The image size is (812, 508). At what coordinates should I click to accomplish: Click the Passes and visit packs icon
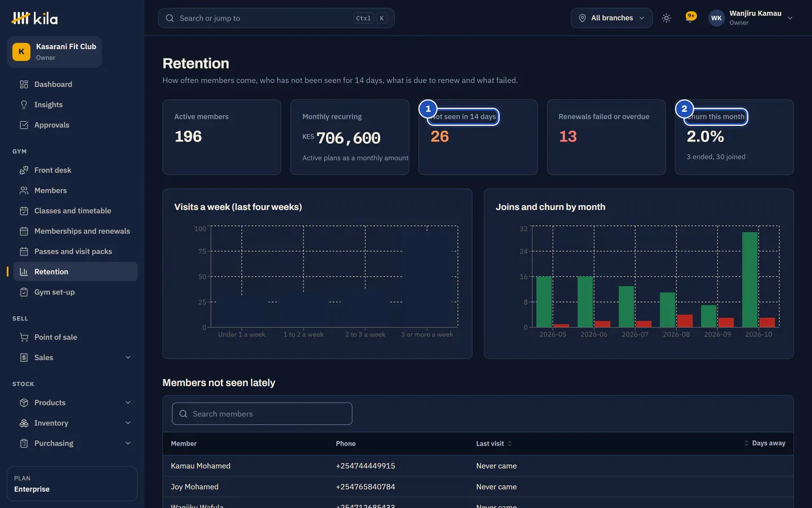pos(24,252)
